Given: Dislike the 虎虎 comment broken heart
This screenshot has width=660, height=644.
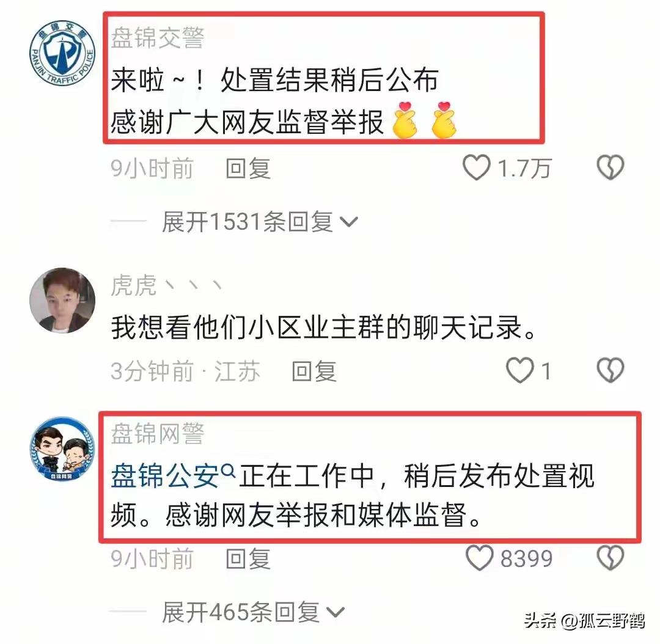Looking at the screenshot, I should click(610, 370).
